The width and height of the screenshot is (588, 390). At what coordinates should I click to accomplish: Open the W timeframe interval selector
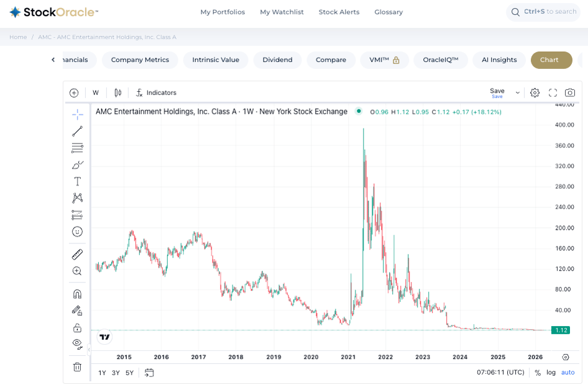pos(96,93)
